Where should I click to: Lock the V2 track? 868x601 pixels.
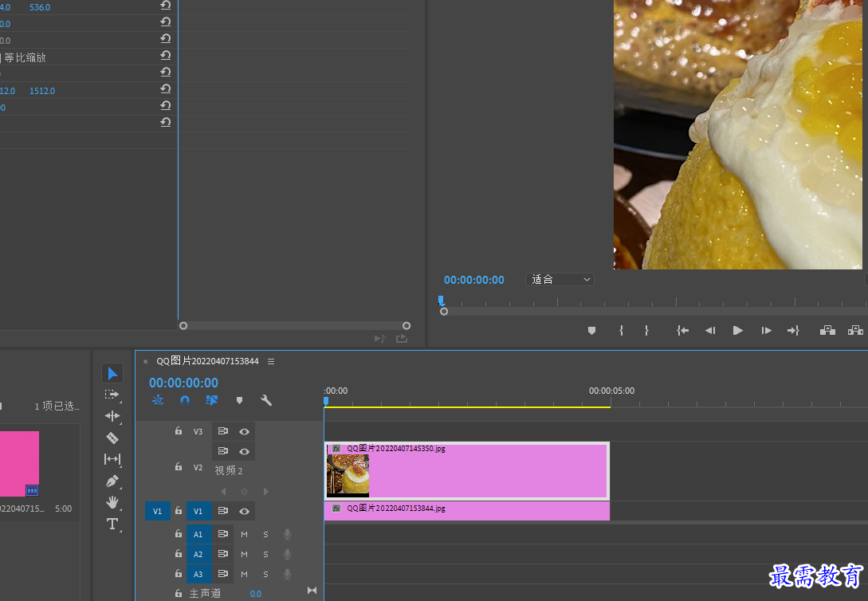[x=179, y=467]
